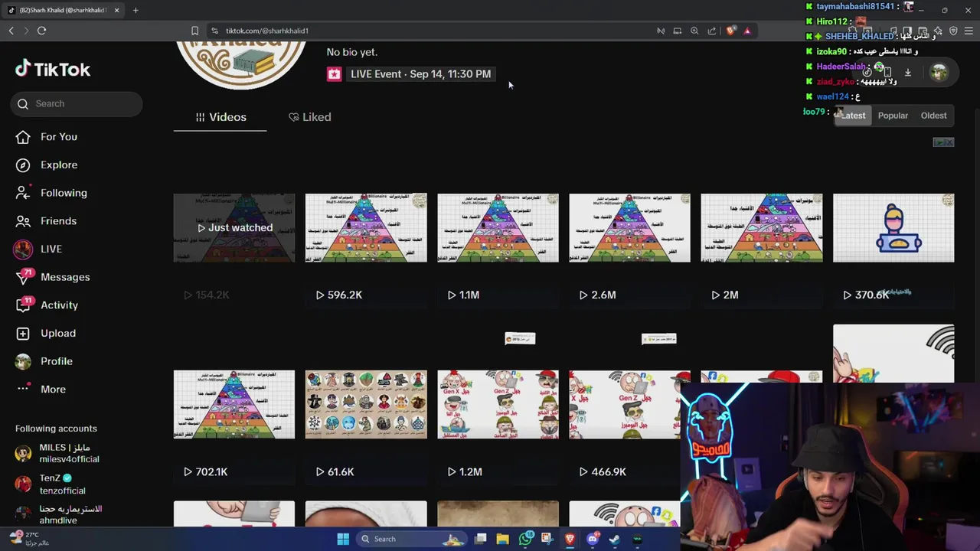The image size is (980, 551).
Task: Open the ahmdlive followed account
Action: coord(58,514)
